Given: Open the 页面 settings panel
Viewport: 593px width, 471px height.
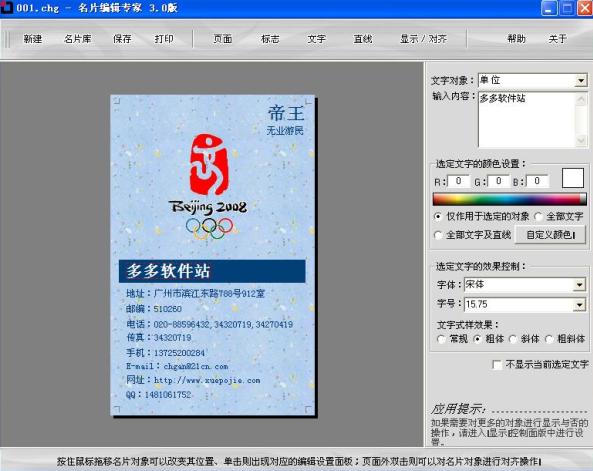Looking at the screenshot, I should point(222,39).
